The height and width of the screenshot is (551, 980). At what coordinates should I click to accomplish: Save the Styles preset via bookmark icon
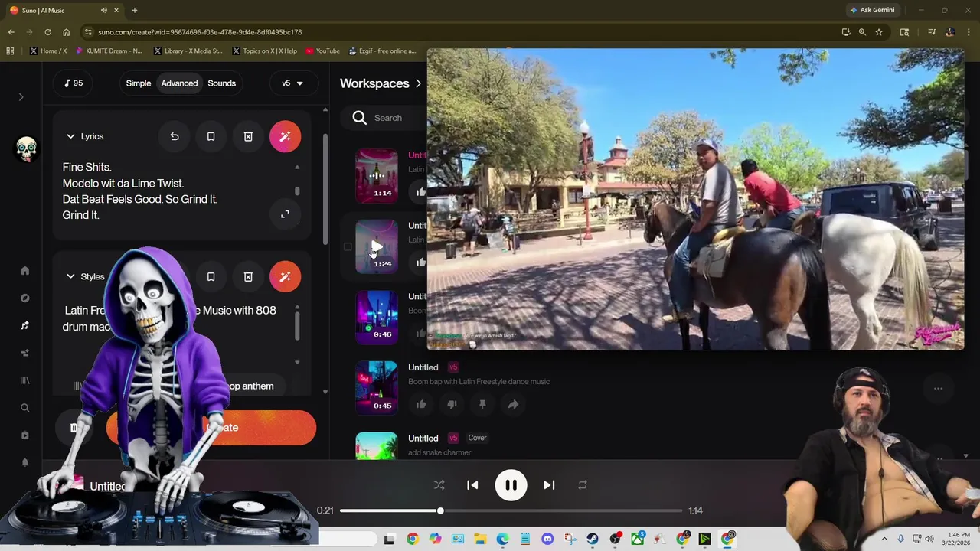point(211,276)
